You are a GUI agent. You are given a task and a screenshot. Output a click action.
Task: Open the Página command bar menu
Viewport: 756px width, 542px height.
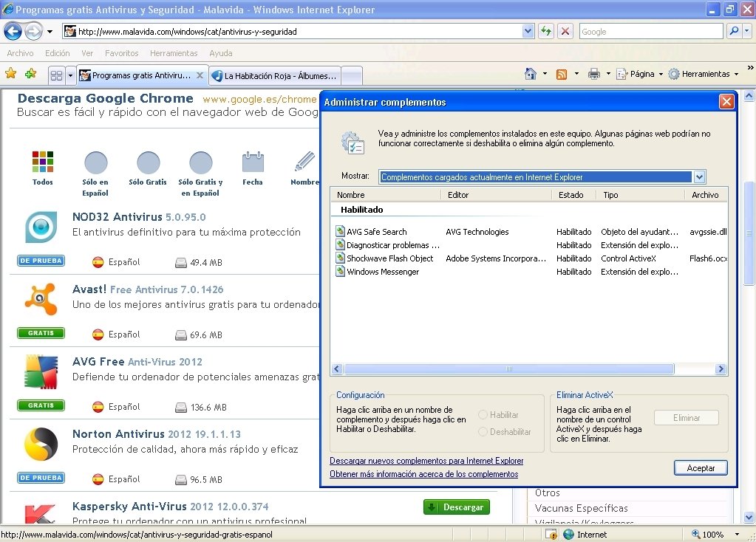[x=640, y=74]
